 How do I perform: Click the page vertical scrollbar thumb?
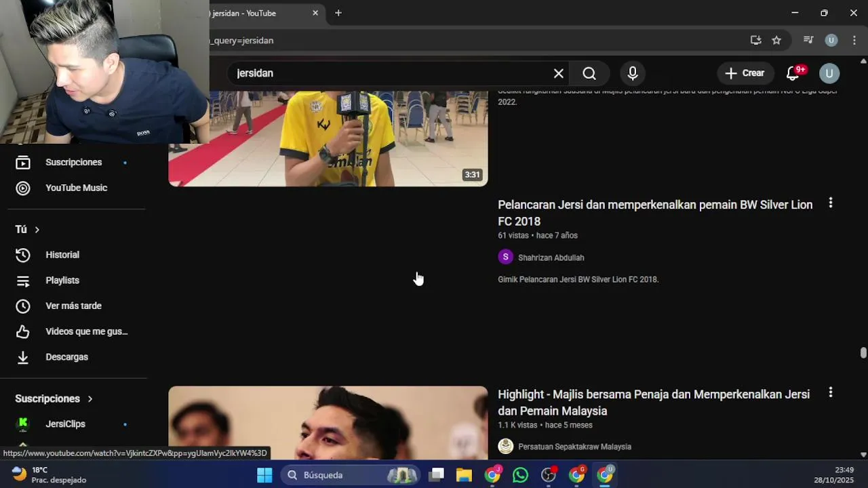863,353
